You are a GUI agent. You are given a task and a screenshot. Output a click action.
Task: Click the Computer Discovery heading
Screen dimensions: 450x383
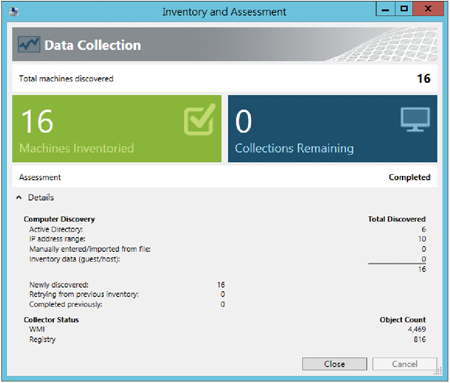tap(59, 219)
